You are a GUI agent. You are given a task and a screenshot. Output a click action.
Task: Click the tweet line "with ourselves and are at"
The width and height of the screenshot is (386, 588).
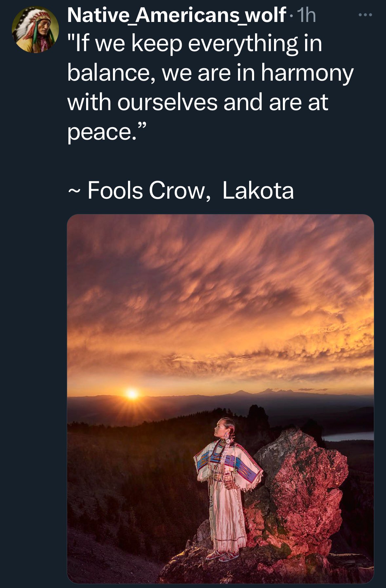[198, 102]
